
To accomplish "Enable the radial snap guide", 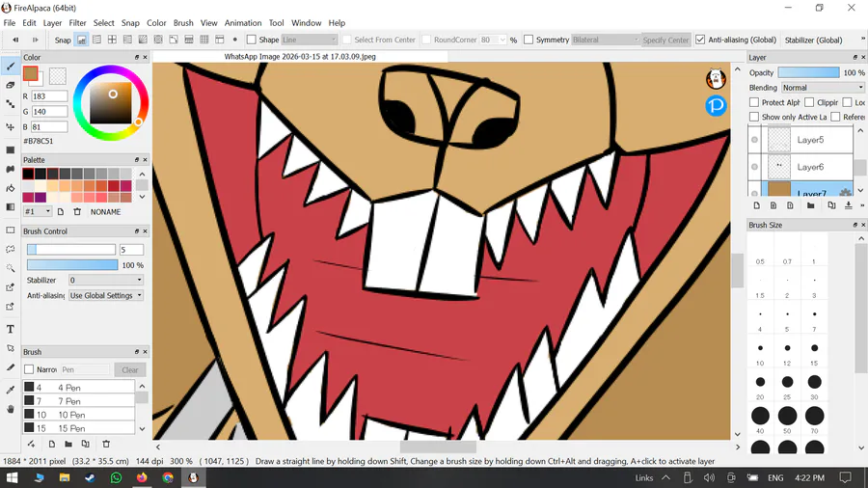I will 143,40.
